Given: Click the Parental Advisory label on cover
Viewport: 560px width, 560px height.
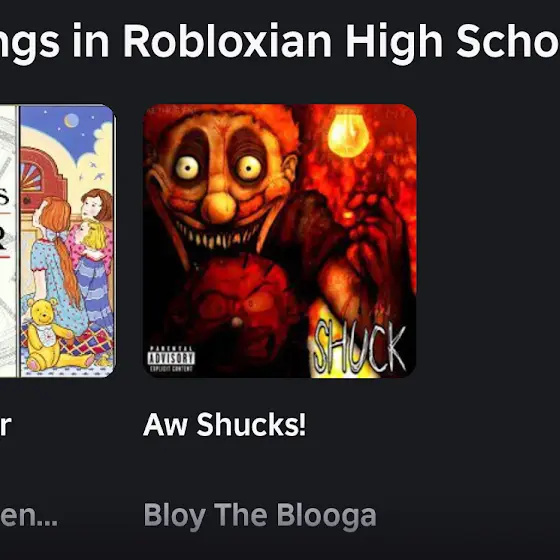Looking at the screenshot, I should point(171,359).
